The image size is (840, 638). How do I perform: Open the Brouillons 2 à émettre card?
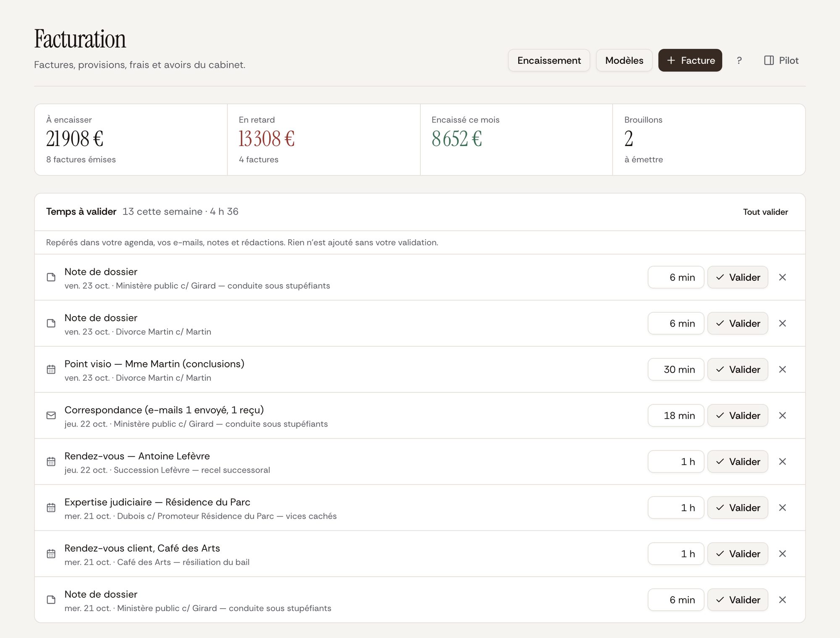pos(709,140)
